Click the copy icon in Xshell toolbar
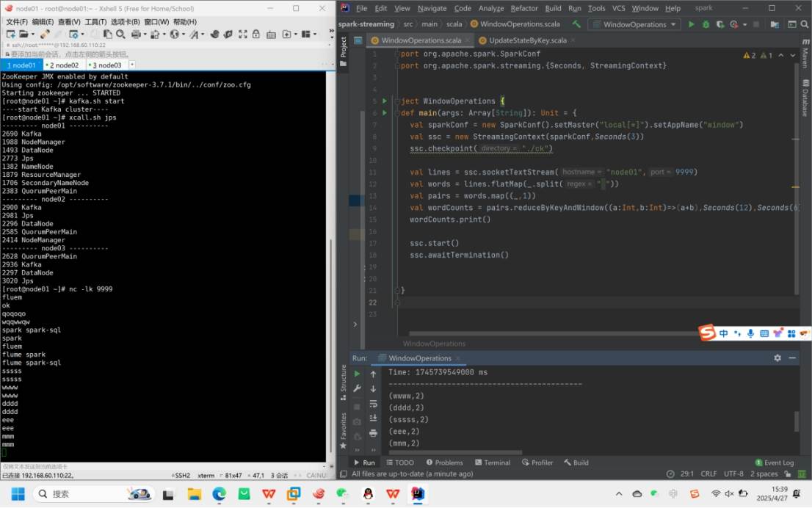 click(107, 35)
